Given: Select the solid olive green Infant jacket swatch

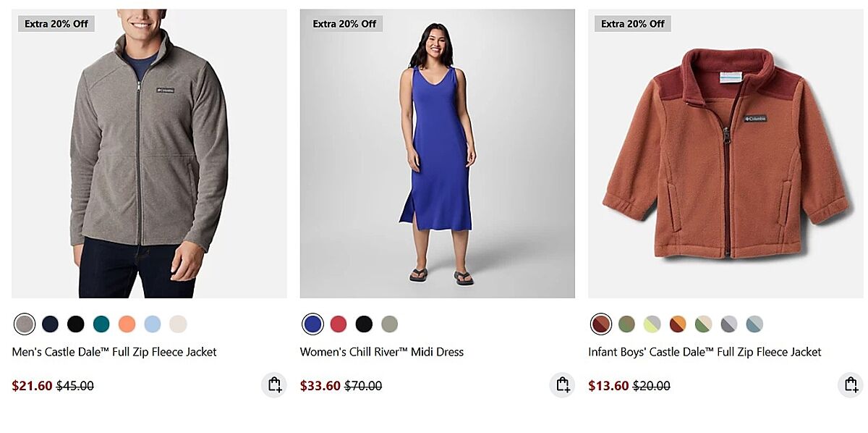Looking at the screenshot, I should point(626,324).
